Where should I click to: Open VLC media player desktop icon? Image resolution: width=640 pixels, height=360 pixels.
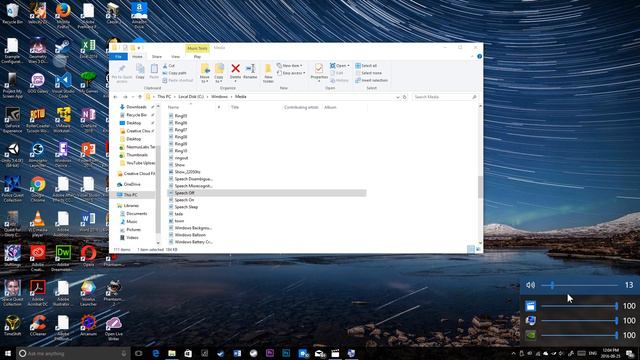[38, 224]
